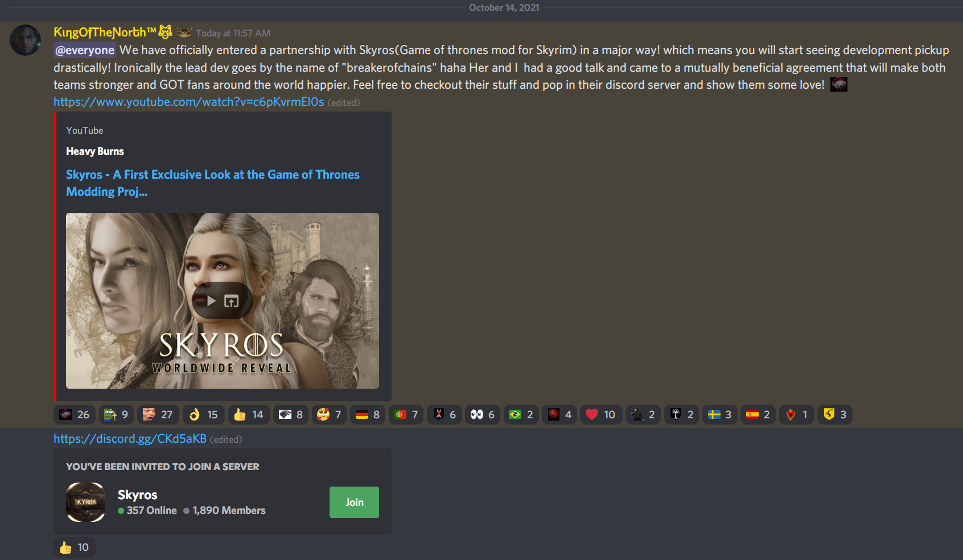Open the Skyros First Exclusive Look video title

[x=213, y=183]
